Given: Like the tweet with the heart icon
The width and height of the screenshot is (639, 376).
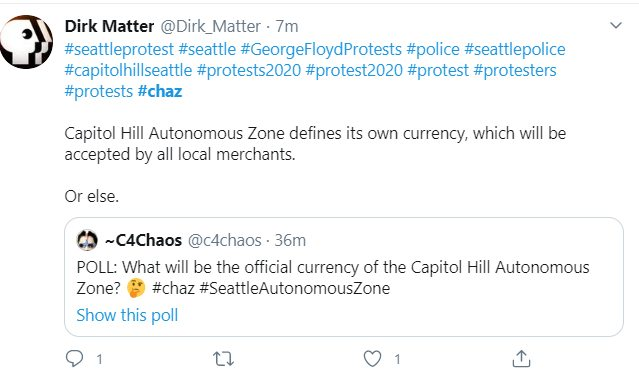Looking at the screenshot, I should click(x=372, y=359).
